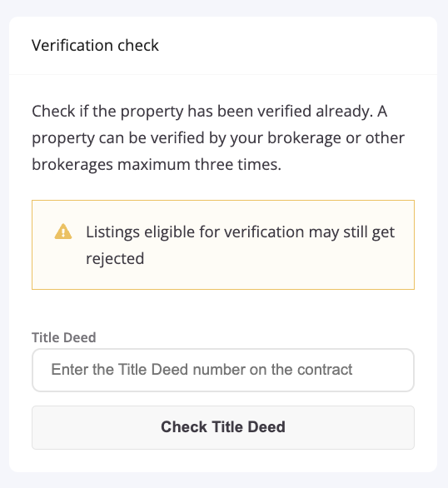
Task: Click the 'brokerages maximum three times' text line
Action: [157, 164]
